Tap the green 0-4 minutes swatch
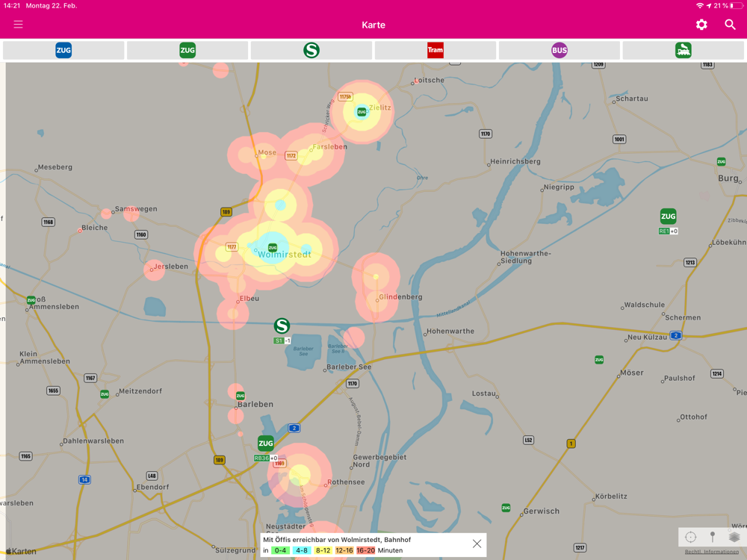 coord(280,550)
